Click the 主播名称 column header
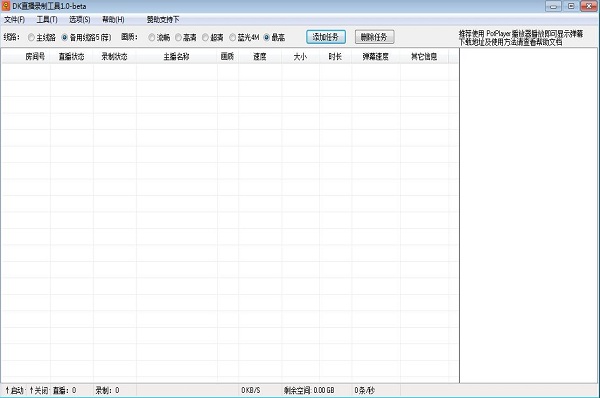Image resolution: width=600 pixels, height=398 pixels. (x=177, y=57)
